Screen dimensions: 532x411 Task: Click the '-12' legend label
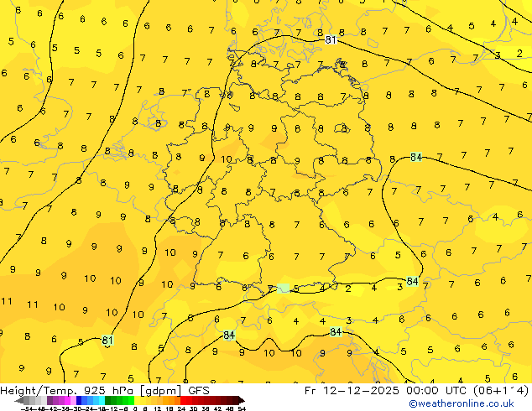point(112,409)
